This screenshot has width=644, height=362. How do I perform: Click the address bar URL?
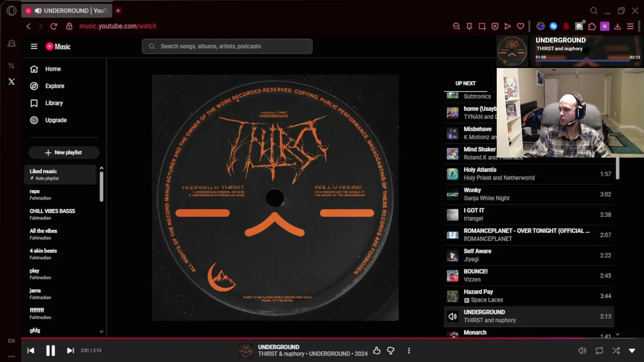tap(118, 26)
